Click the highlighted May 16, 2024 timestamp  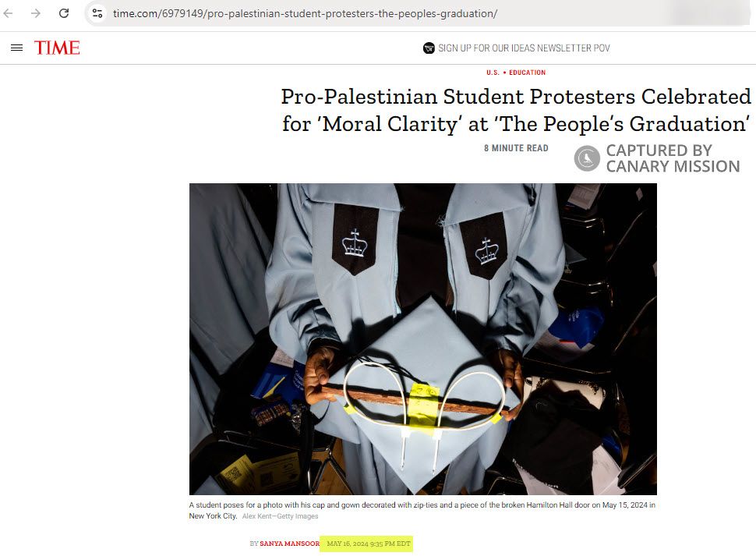pos(369,544)
